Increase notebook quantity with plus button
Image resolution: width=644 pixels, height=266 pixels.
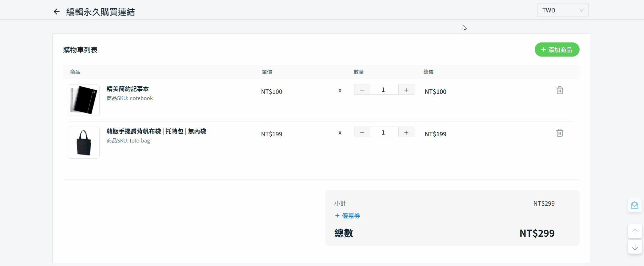(x=406, y=90)
